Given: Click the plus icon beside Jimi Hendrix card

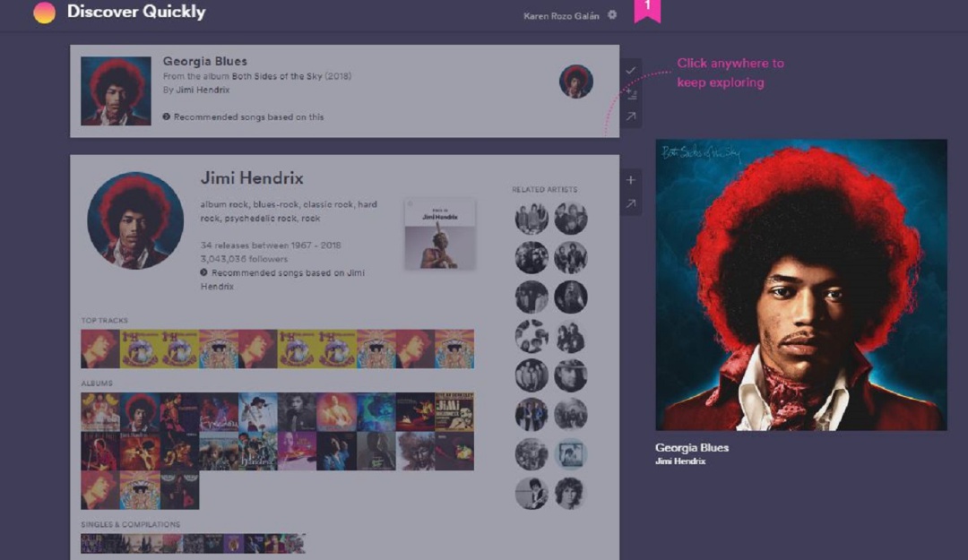Looking at the screenshot, I should tap(630, 180).
